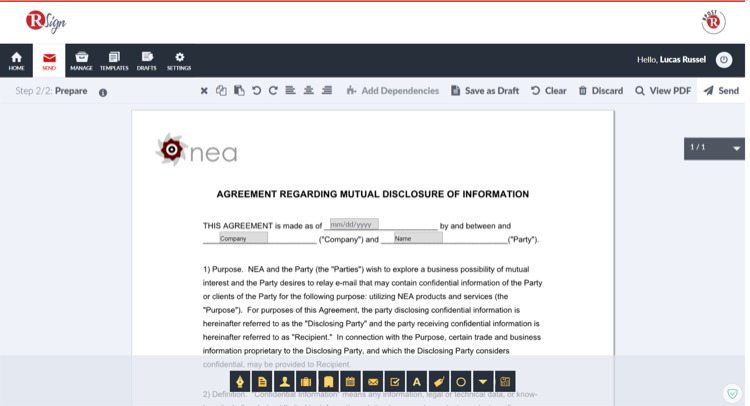Click the nea logo in document
750x406 pixels.
pyautogui.click(x=197, y=150)
